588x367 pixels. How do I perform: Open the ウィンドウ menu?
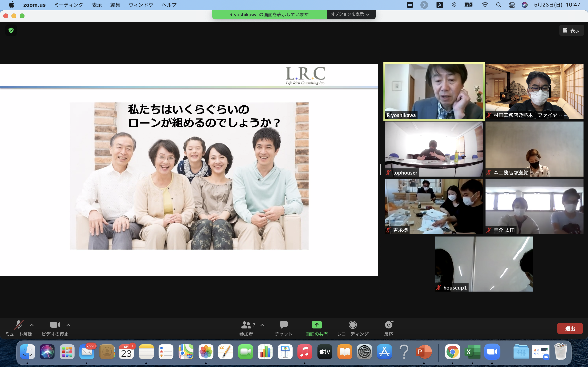coord(141,5)
